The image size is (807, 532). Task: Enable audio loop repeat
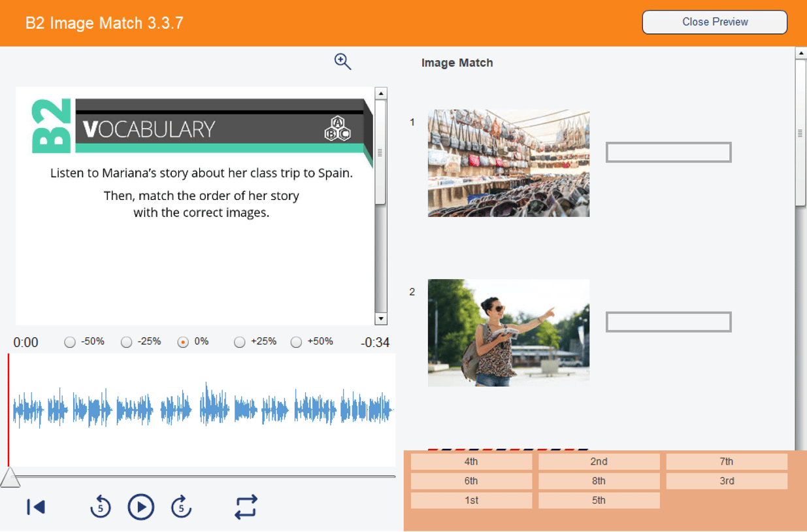click(246, 507)
